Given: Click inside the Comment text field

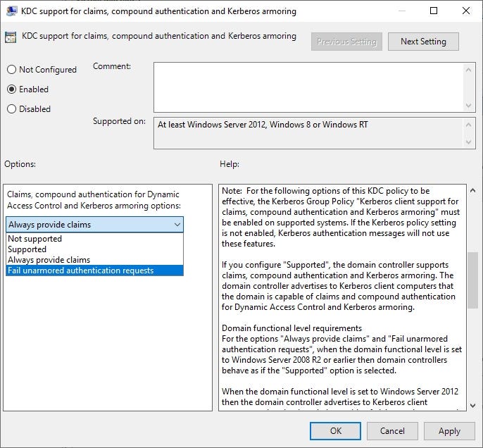Looking at the screenshot, I should [x=308, y=87].
